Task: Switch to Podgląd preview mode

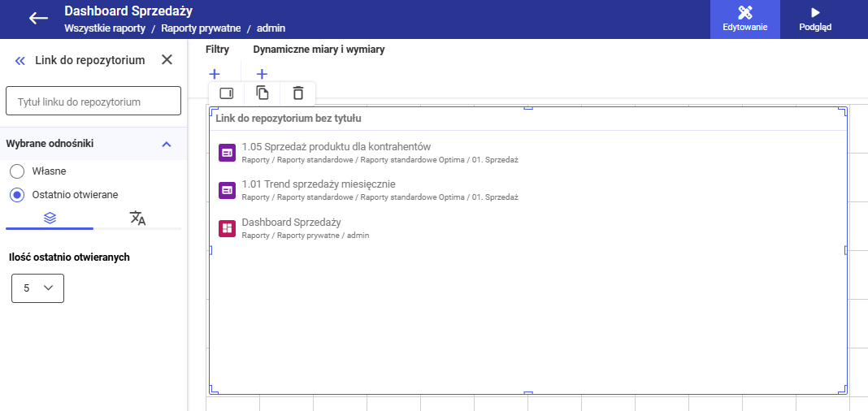Action: [x=815, y=19]
